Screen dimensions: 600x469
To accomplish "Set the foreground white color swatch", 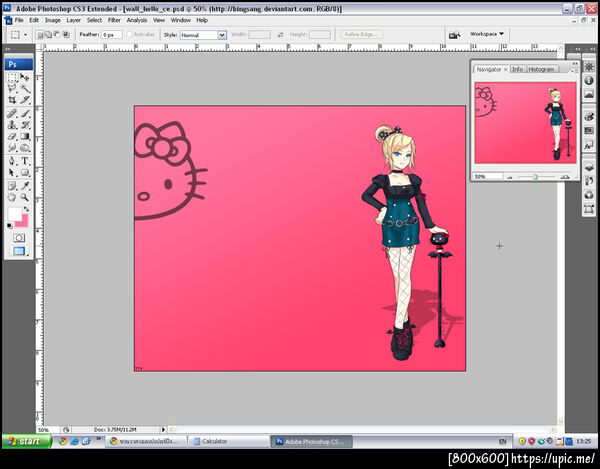I will pos(15,213).
